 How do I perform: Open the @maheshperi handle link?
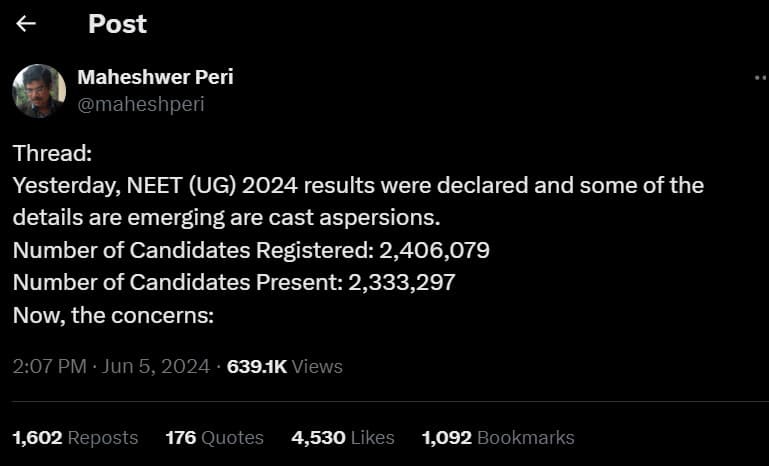[141, 104]
